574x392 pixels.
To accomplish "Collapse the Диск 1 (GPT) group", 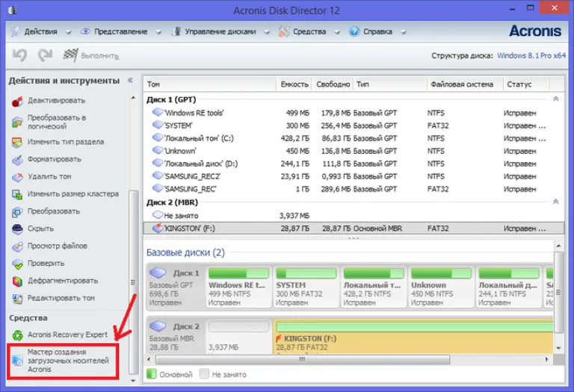I will (x=556, y=99).
